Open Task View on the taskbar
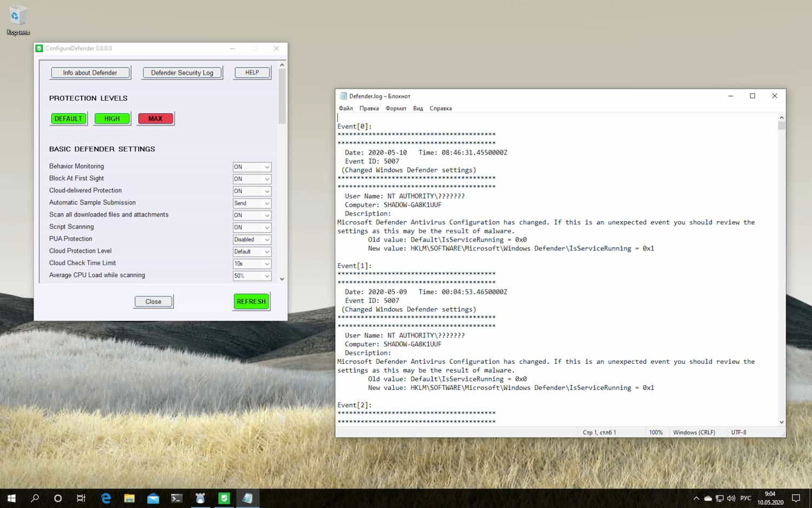This screenshot has width=812, height=508. [x=81, y=498]
